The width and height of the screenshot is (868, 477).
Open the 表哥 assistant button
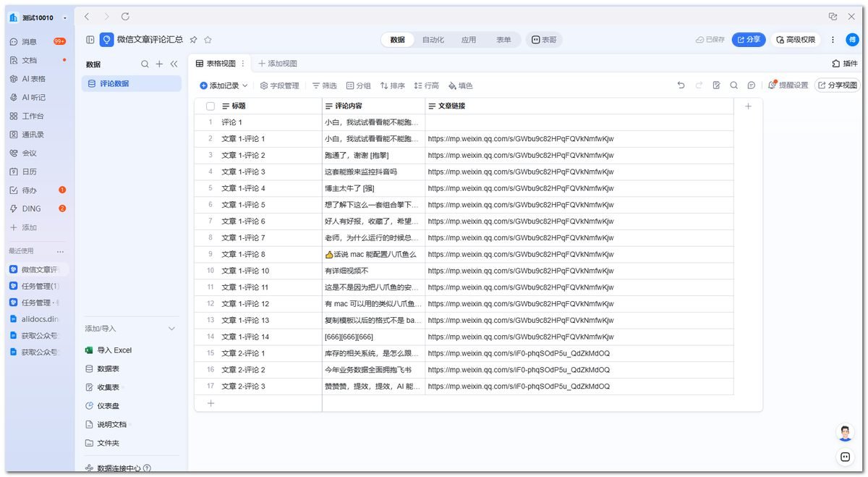(544, 40)
